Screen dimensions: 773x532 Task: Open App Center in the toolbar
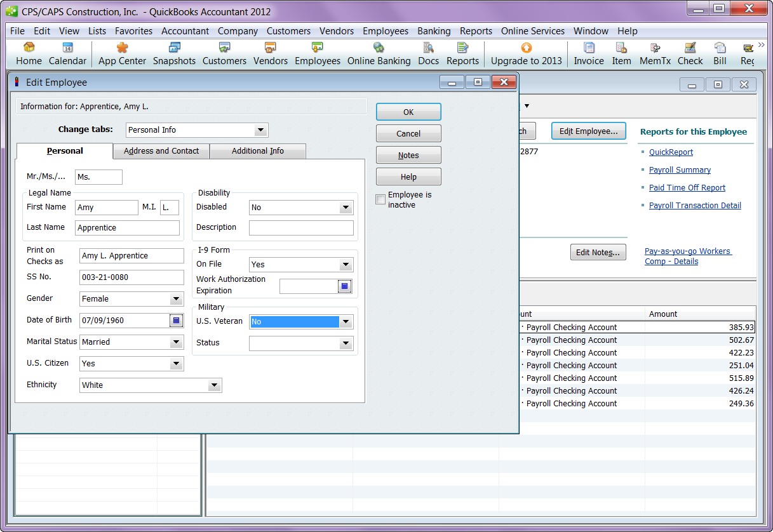click(x=122, y=53)
